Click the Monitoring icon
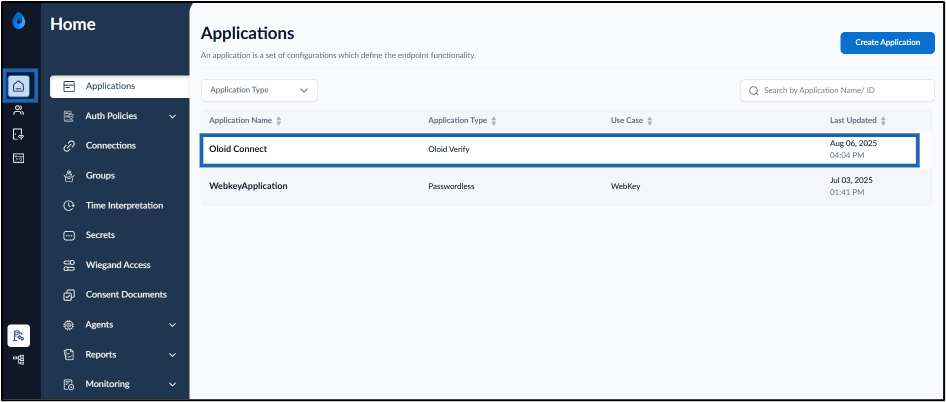 (x=69, y=384)
